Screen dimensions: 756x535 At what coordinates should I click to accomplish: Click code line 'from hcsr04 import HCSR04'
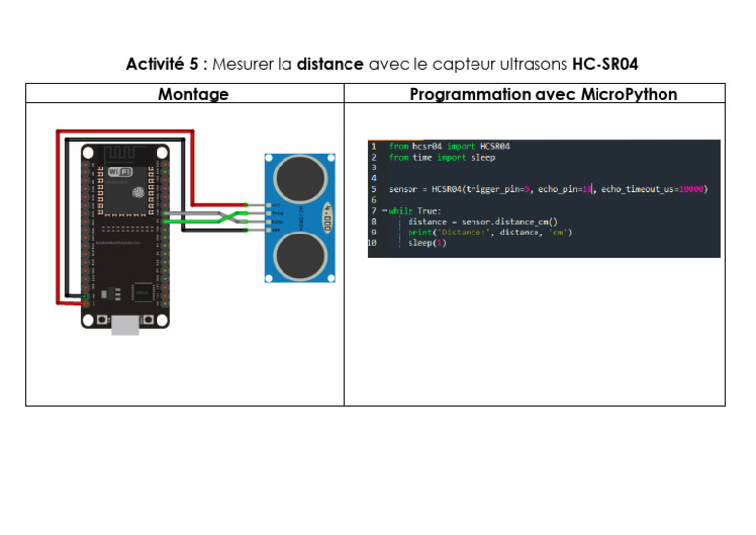pyautogui.click(x=449, y=146)
